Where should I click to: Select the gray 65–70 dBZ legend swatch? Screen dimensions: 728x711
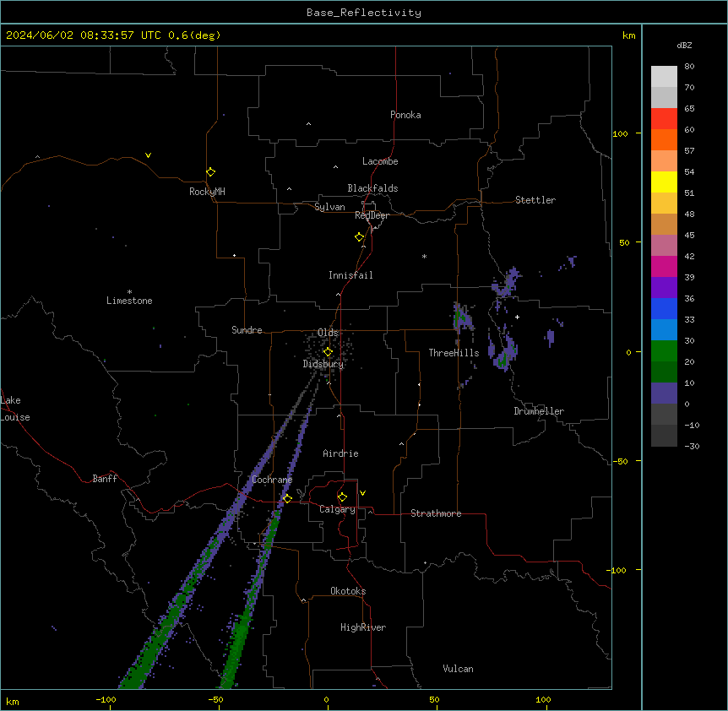pos(664,97)
